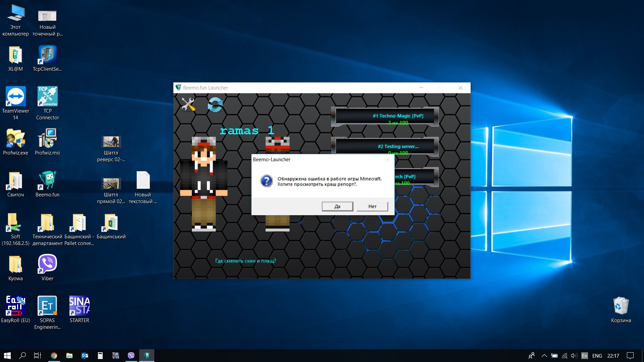Image resolution: width=644 pixels, height=362 pixels.
Task: Click the Chrome icon in the taskbar
Action: point(54,356)
